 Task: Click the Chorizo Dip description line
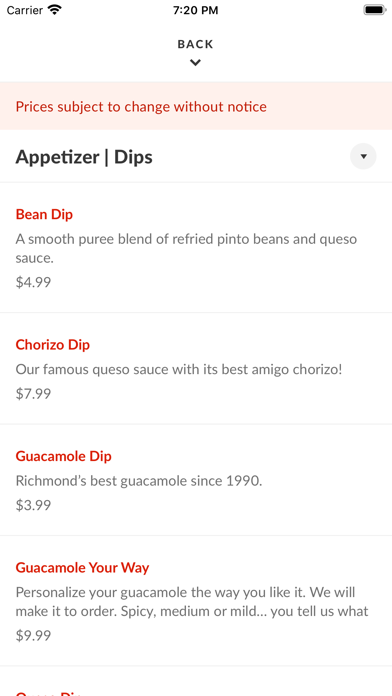pos(179,370)
